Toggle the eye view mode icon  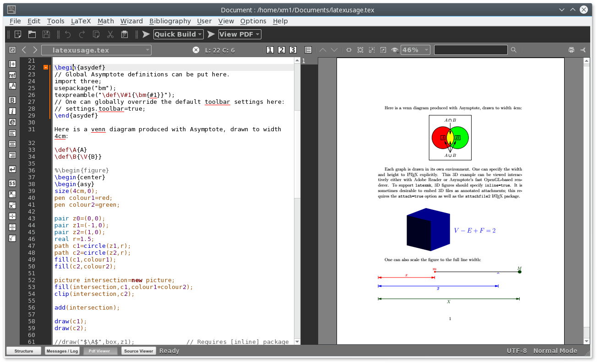[x=395, y=50]
